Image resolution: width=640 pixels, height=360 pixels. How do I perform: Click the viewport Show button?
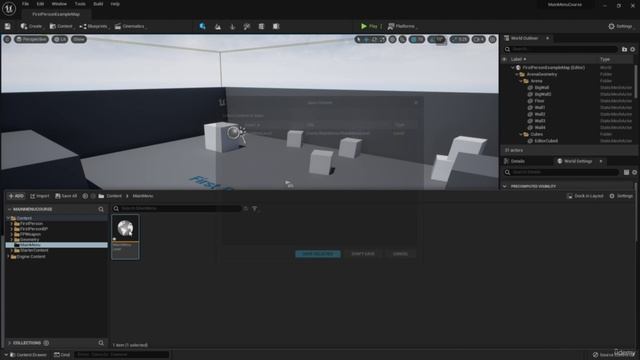79,39
